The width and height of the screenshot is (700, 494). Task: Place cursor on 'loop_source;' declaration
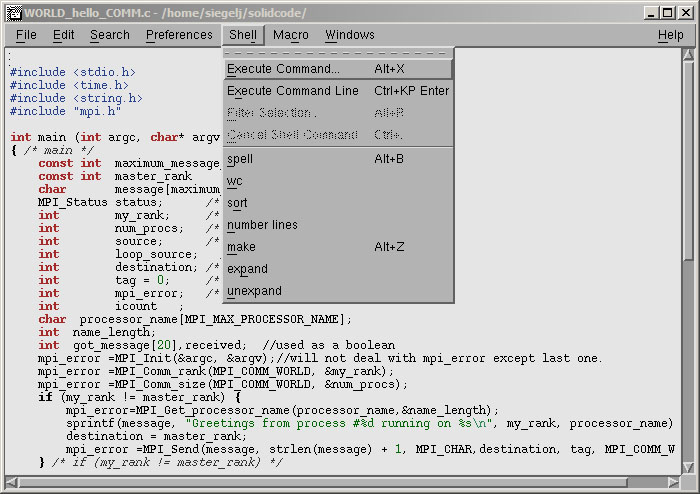pyautogui.click(x=156, y=254)
